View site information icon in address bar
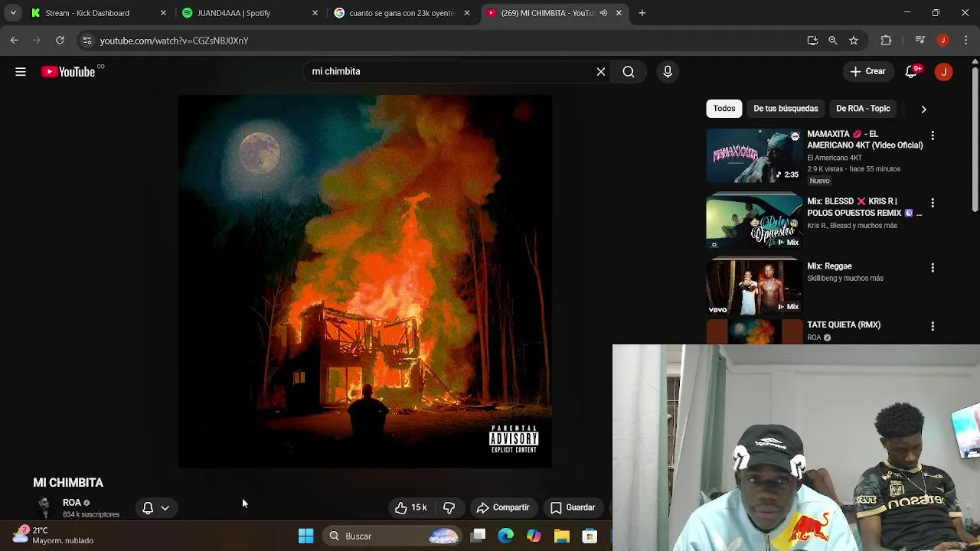 [x=87, y=41]
